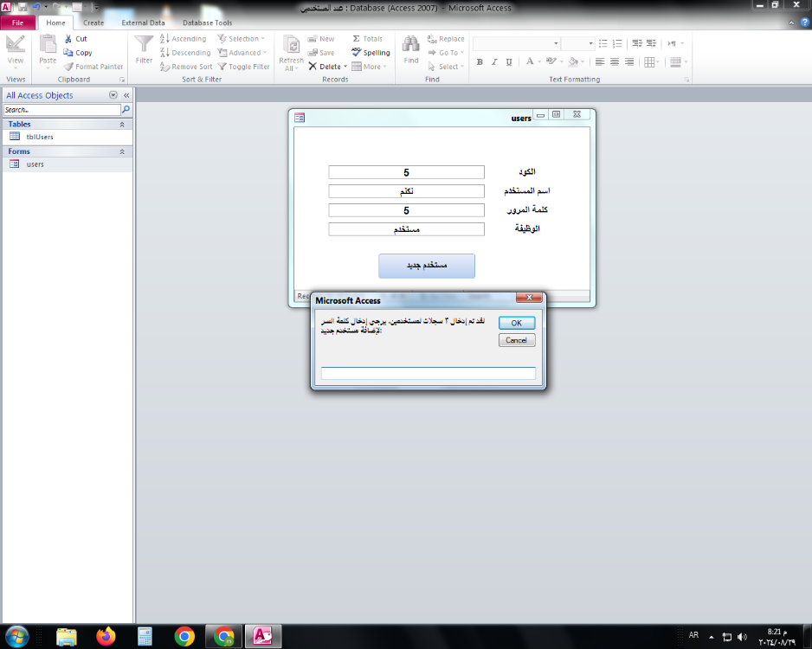The image size is (812, 649).
Task: Toggle Underline formatting
Action: pyautogui.click(x=509, y=62)
